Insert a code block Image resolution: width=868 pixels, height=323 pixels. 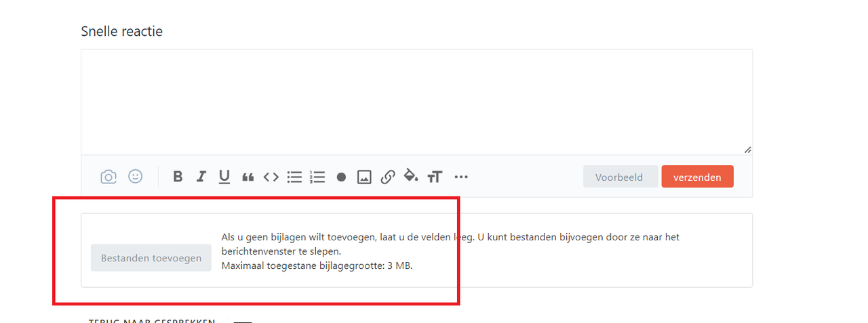click(x=271, y=177)
